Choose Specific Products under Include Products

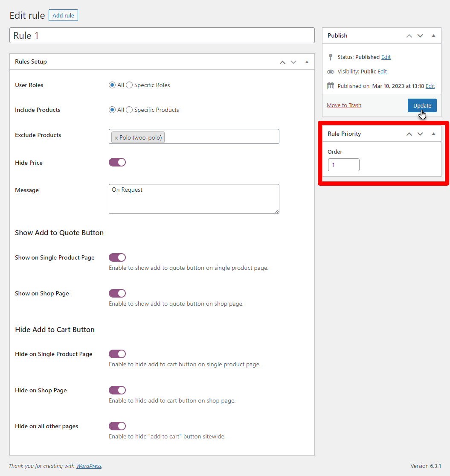129,110
